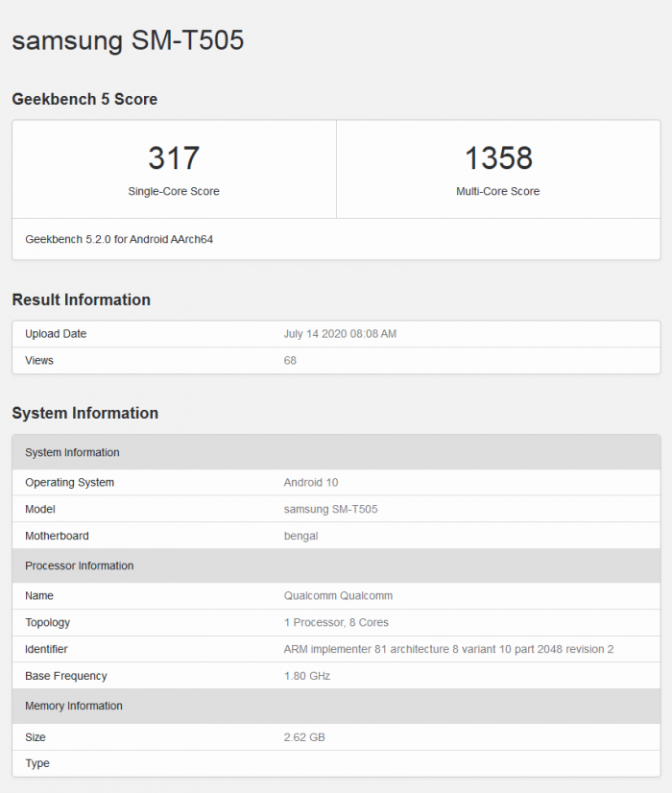Click the Multi-Core Score label

point(497,191)
